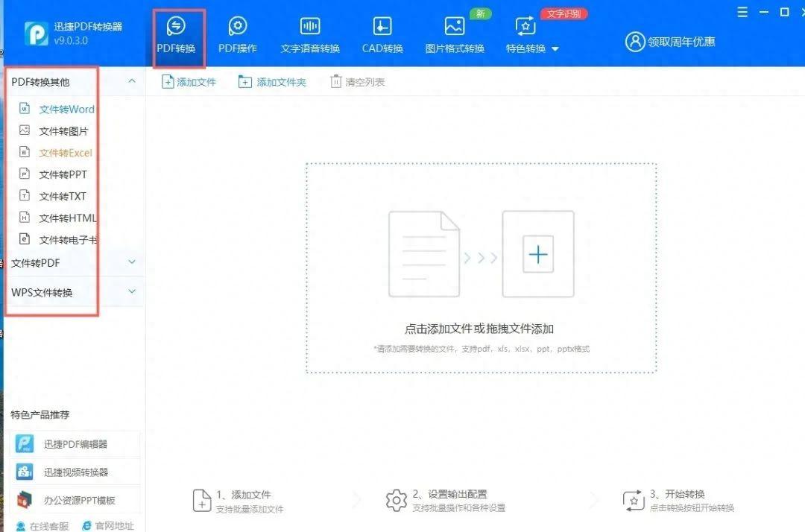Open the CAD转换 converter
805x532 pixels.
point(382,34)
